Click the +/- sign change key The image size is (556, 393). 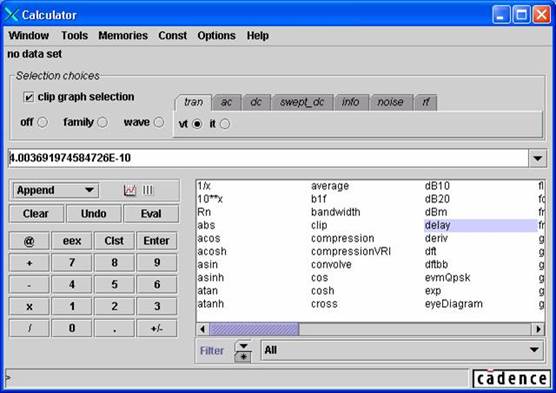[x=157, y=328]
